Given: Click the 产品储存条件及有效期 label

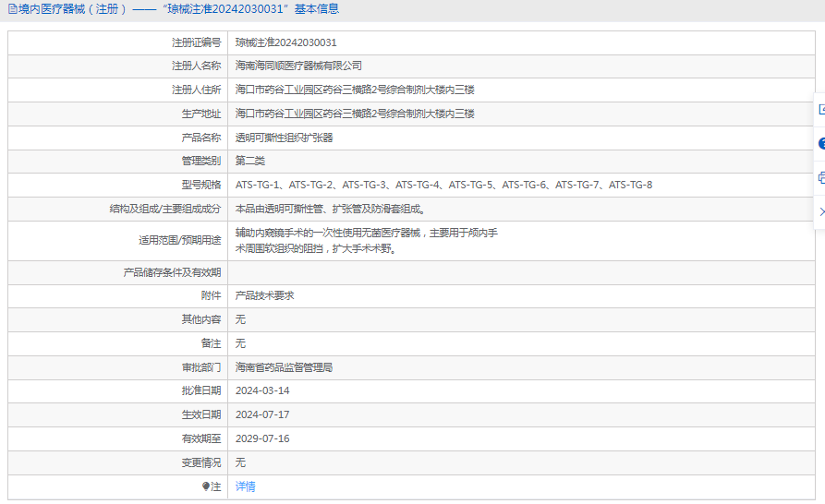Looking at the screenshot, I should pyautogui.click(x=172, y=272).
